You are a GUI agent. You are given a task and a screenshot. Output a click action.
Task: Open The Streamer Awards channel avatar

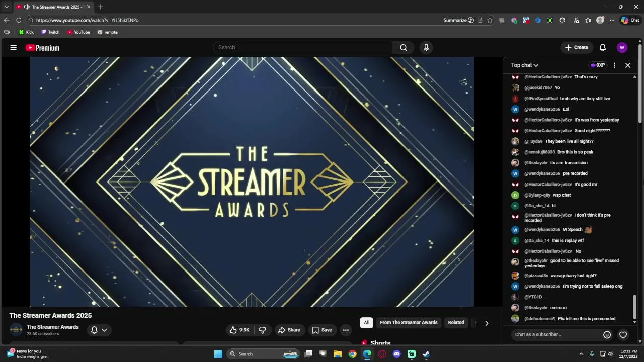point(16,330)
